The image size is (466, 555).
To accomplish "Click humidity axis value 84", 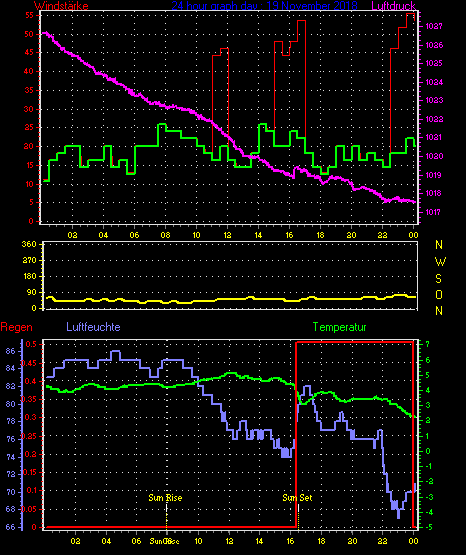I will [x=11, y=368].
